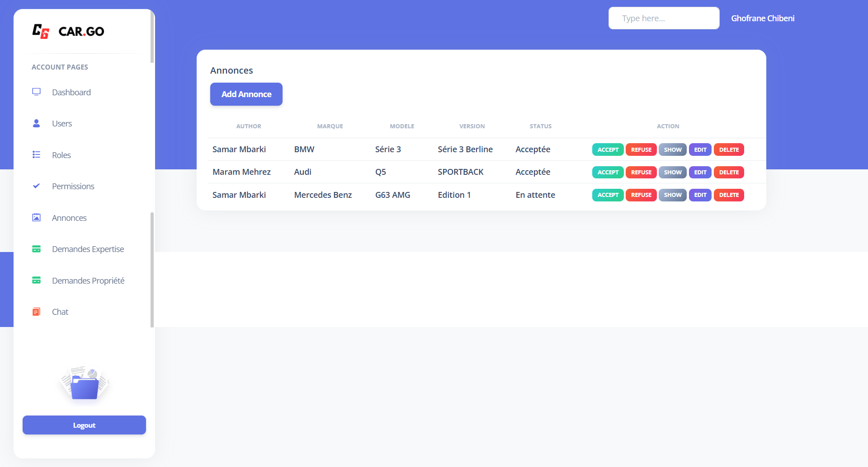868x467 pixels.
Task: Click the ACTION column header
Action: [x=668, y=126]
